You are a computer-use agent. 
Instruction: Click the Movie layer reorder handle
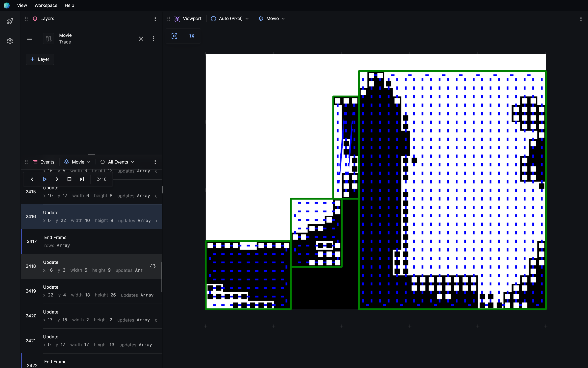[x=29, y=39]
